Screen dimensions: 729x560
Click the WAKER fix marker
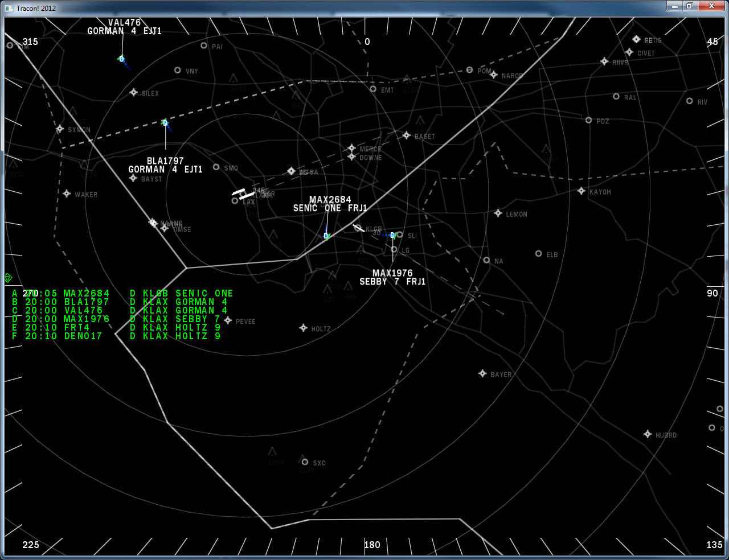pos(67,194)
